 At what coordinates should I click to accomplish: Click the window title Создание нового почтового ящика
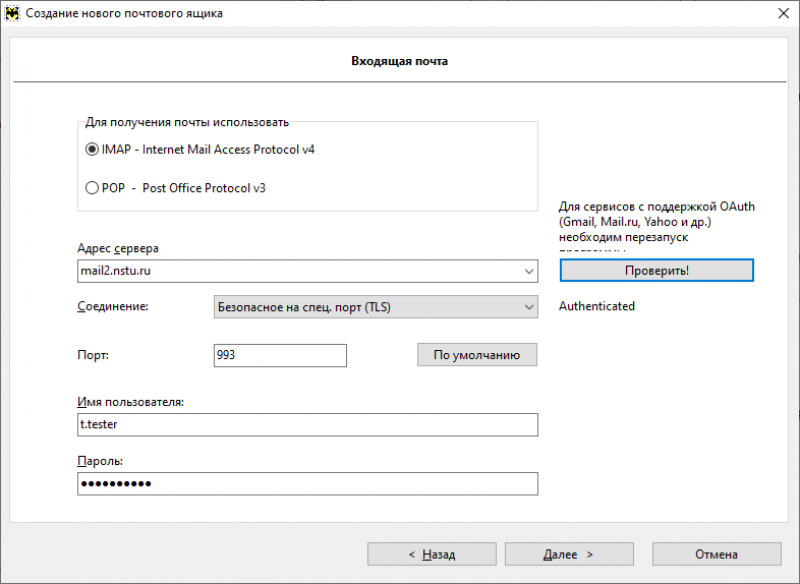[124, 13]
